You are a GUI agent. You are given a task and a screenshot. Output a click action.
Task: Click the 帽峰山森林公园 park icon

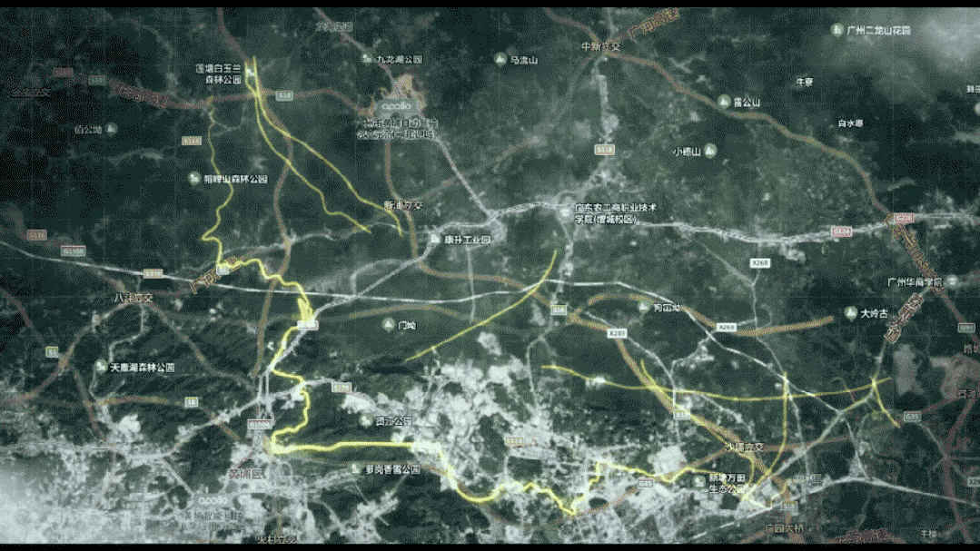[194, 179]
